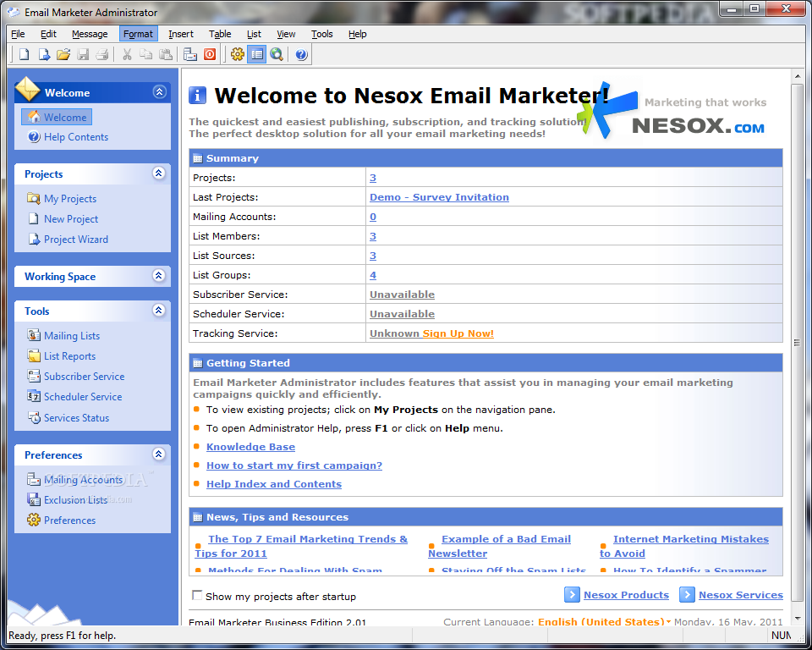Click the Sign Up Now! tracking link
This screenshot has height=650, width=812.
click(458, 333)
